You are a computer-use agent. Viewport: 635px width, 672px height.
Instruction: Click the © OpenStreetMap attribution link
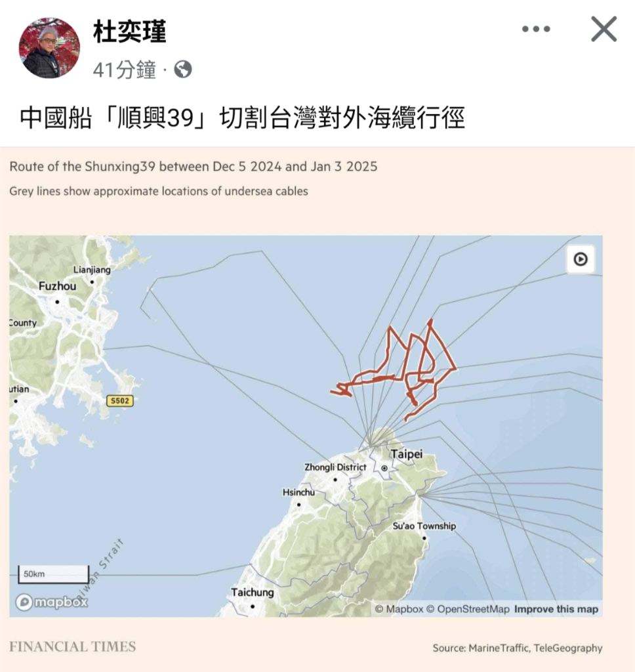point(468,609)
